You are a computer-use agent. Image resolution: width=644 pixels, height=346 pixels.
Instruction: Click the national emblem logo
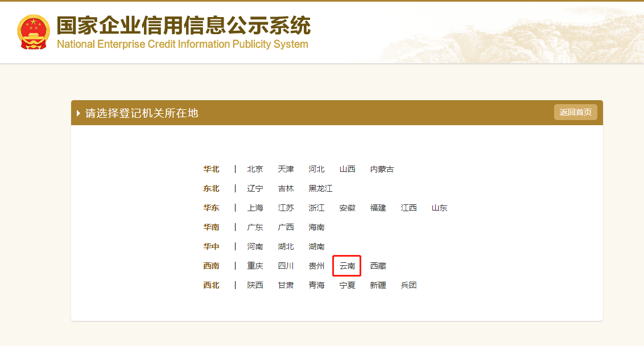[x=33, y=32]
